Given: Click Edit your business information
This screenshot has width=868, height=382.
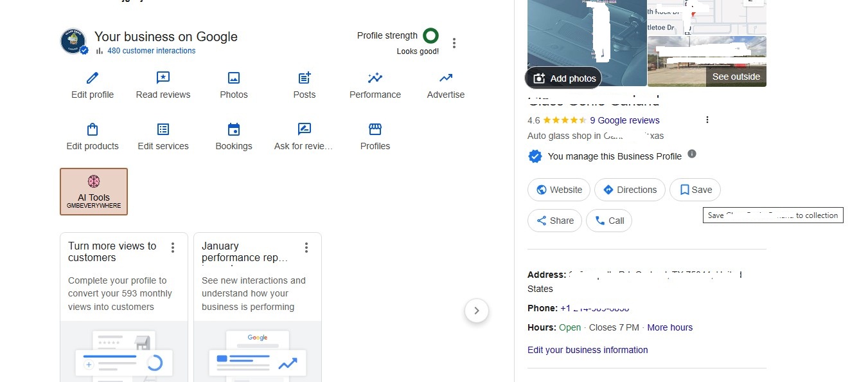Looking at the screenshot, I should [587, 349].
